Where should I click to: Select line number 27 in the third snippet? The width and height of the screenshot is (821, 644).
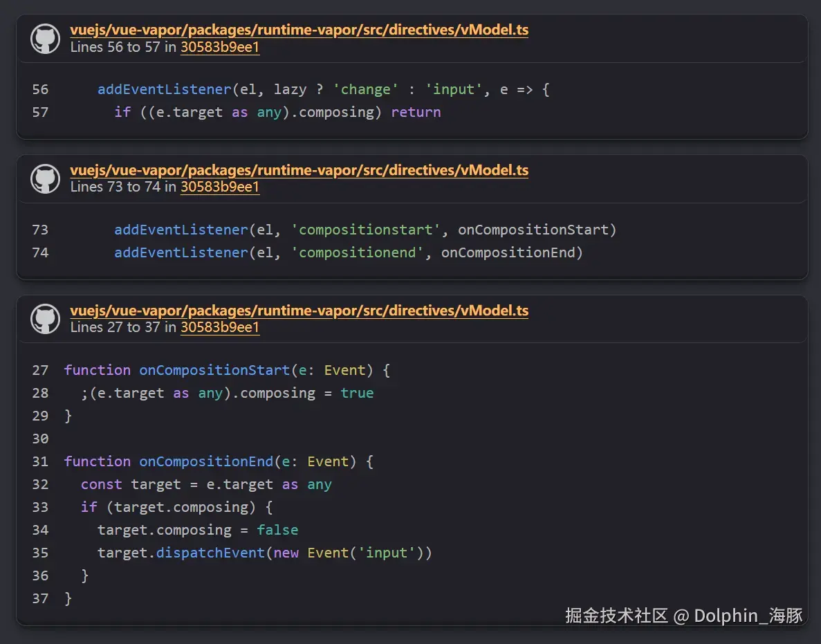pos(40,370)
